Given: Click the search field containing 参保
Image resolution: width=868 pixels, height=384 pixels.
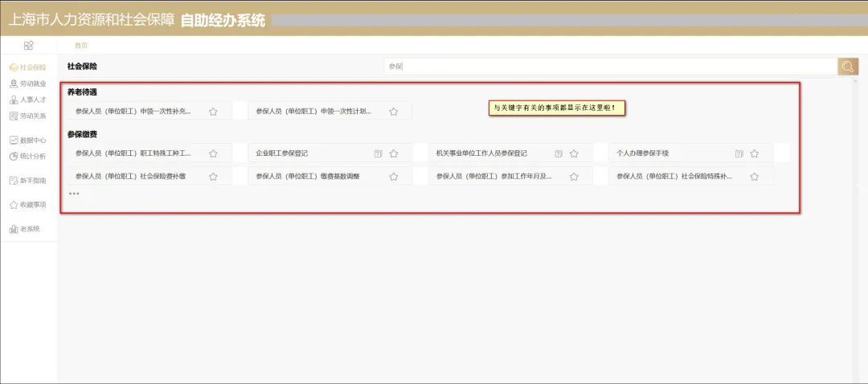Looking at the screenshot, I should (609, 67).
